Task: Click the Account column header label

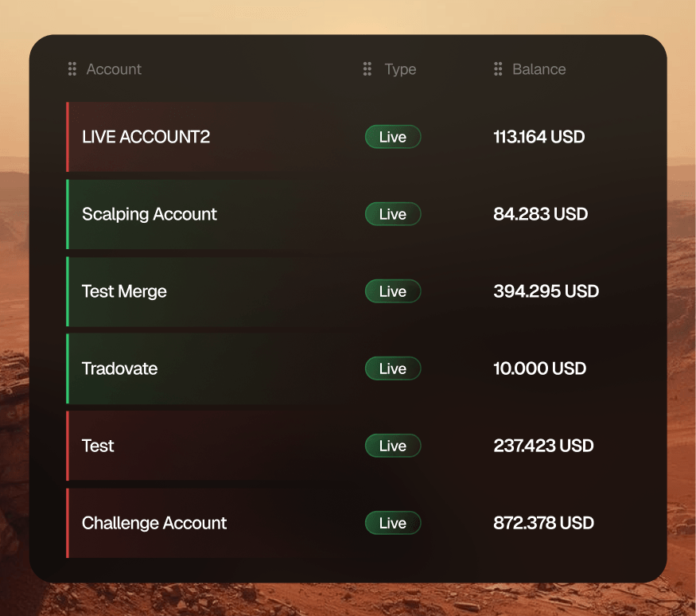Action: 114,69
